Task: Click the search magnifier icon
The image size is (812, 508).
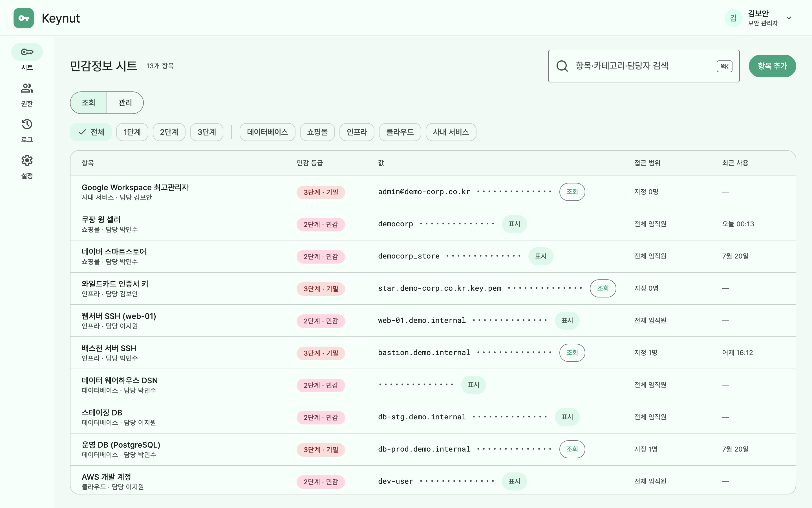Action: [x=562, y=66]
